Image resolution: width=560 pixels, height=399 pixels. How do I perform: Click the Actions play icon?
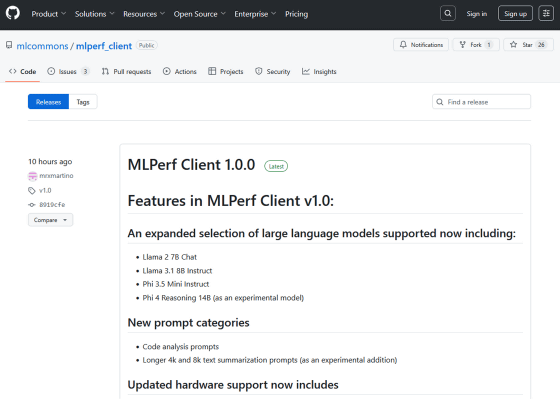click(x=166, y=71)
